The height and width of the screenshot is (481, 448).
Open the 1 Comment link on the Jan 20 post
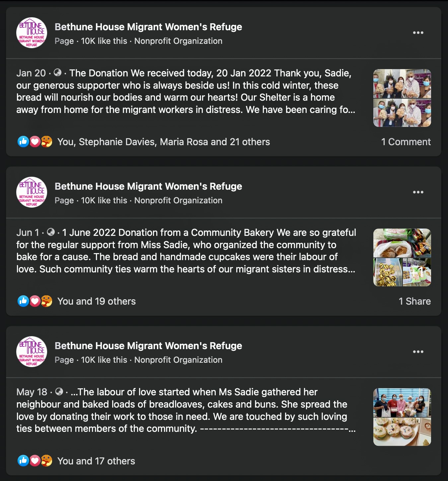406,142
